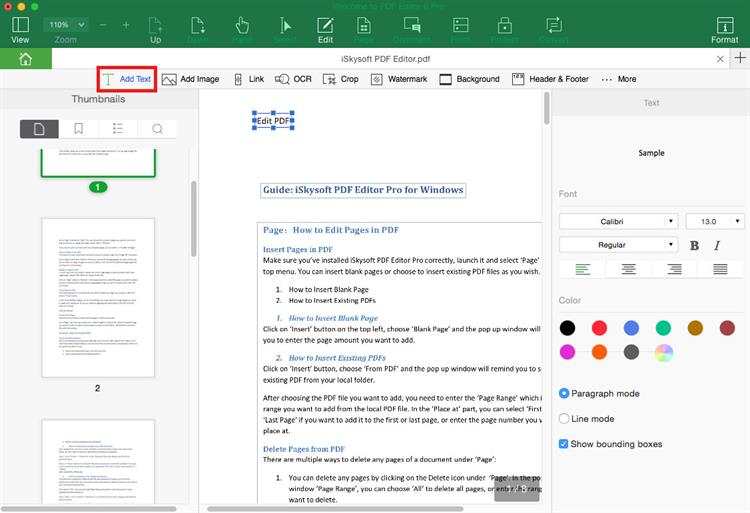Viewport: 750px width, 513px height.
Task: Open the Protect lock tool
Action: [x=505, y=30]
